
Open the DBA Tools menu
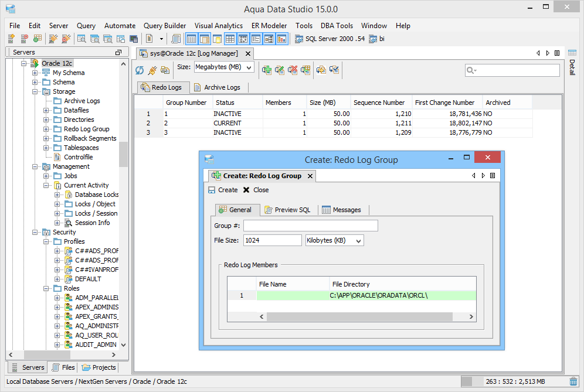[337, 26]
